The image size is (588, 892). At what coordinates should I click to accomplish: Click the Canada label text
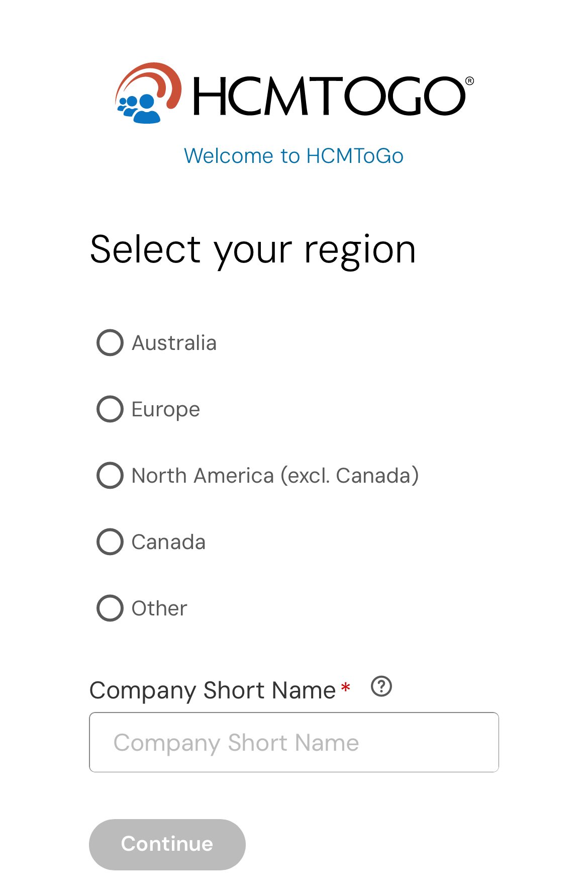[x=168, y=542]
